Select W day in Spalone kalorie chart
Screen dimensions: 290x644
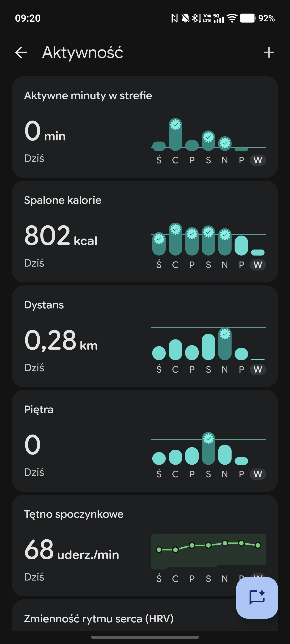258,265
